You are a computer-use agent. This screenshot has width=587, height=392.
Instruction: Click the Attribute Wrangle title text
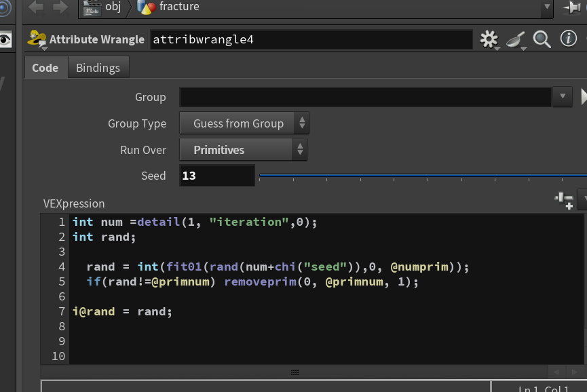pyautogui.click(x=97, y=39)
